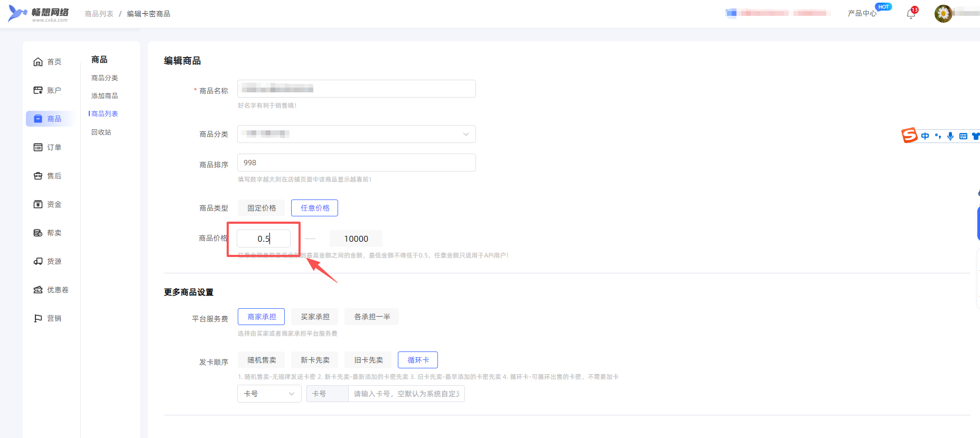The image size is (980, 438).
Task: Open the 账户 account section icon
Action: 38,90
